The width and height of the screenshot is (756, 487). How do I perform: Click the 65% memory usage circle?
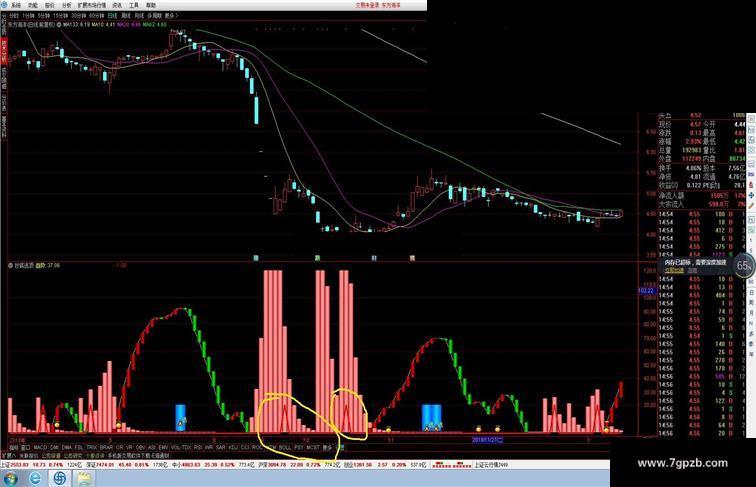tap(743, 266)
